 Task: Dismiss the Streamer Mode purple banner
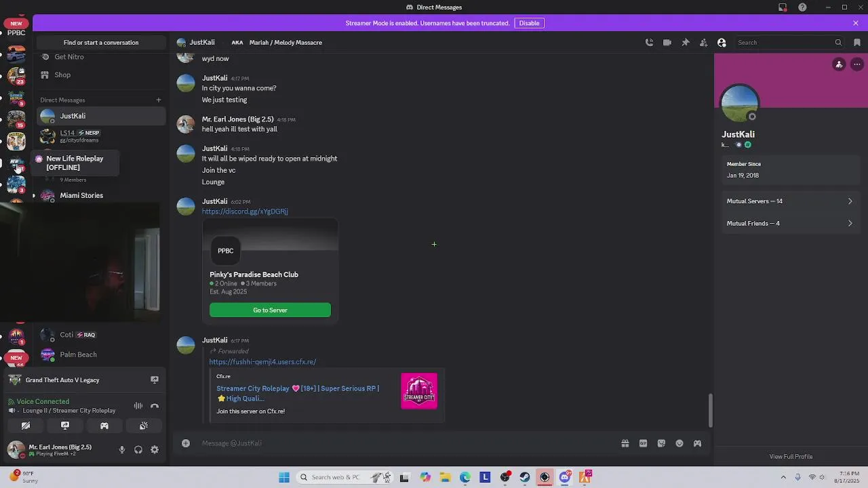[x=856, y=23]
